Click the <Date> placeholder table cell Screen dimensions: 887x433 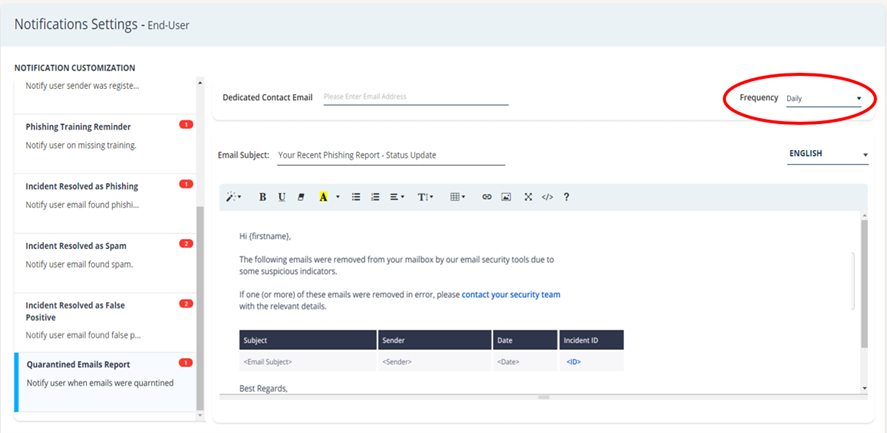coord(525,361)
